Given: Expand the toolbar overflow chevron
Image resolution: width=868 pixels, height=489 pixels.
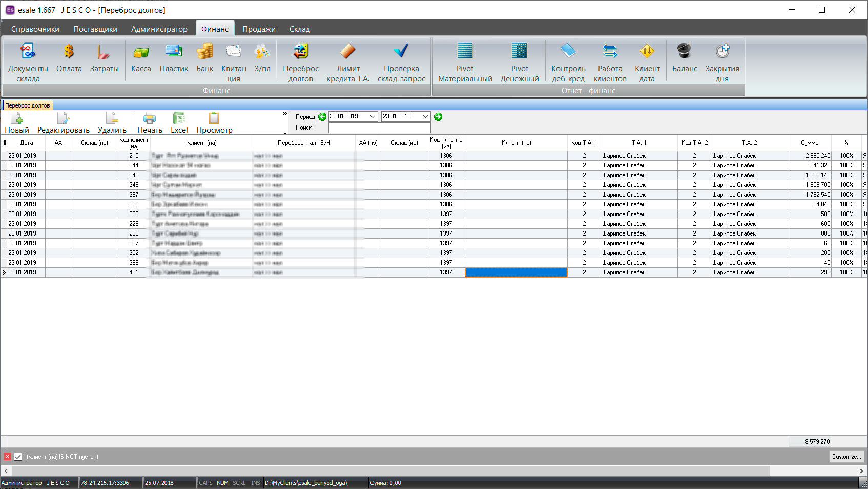Looking at the screenshot, I should (285, 113).
